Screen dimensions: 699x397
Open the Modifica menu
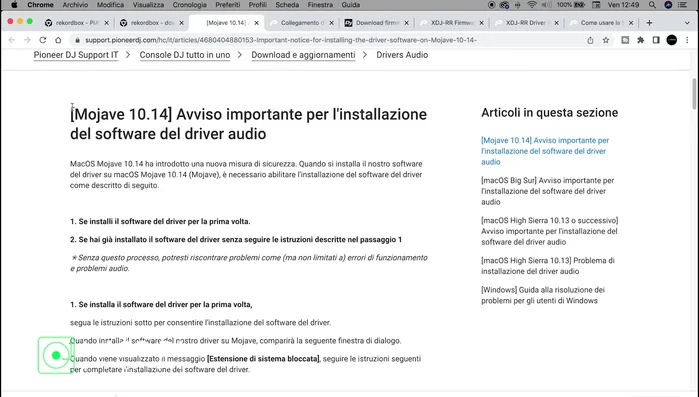(x=110, y=5)
